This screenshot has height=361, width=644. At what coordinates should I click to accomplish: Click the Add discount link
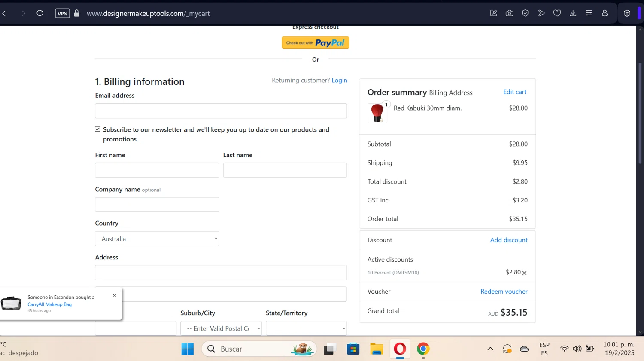(x=509, y=240)
